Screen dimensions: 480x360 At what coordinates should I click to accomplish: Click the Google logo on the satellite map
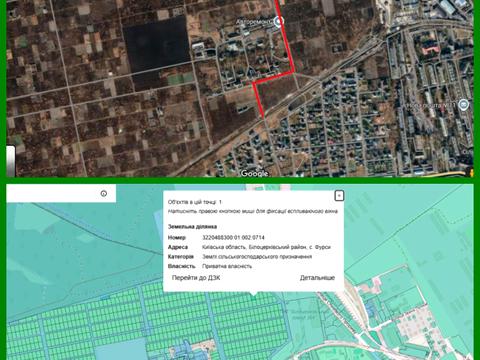coord(254,173)
